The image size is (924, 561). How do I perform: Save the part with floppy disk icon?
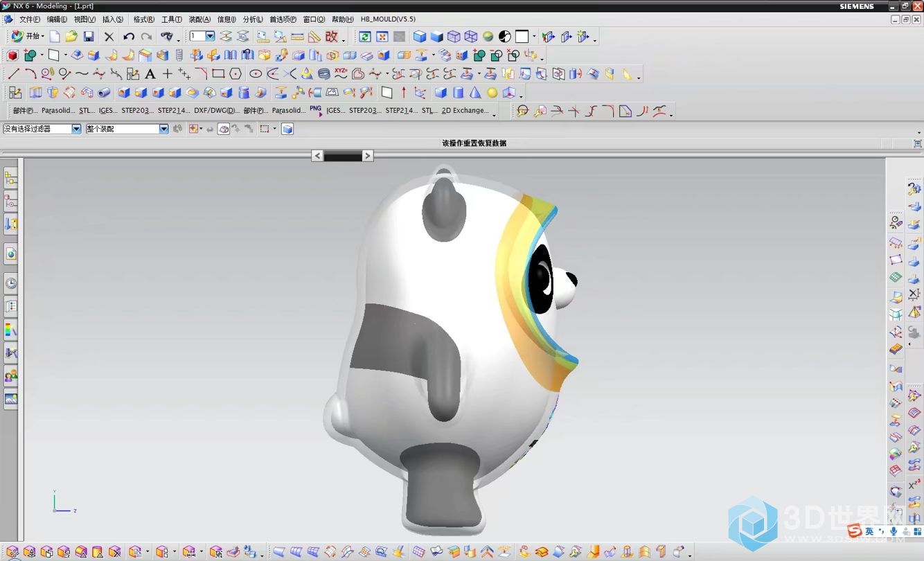(89, 37)
